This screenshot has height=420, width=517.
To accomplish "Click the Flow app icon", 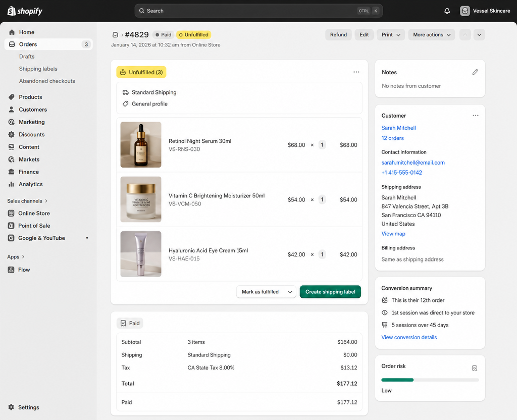I will 11,270.
